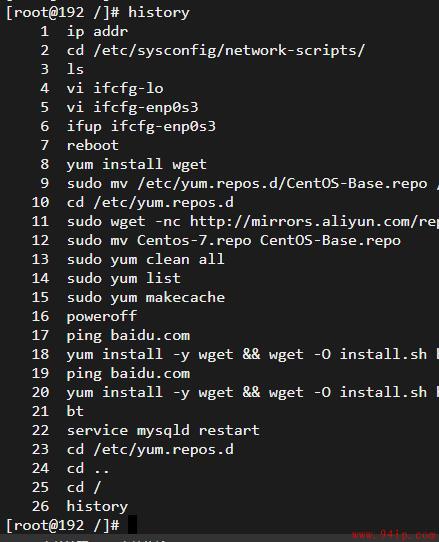Click the 'cd ..' history entry

(88, 469)
